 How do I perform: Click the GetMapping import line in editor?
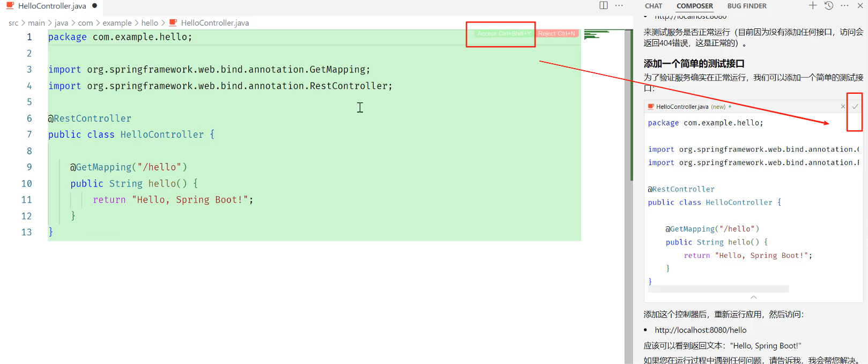pyautogui.click(x=209, y=70)
